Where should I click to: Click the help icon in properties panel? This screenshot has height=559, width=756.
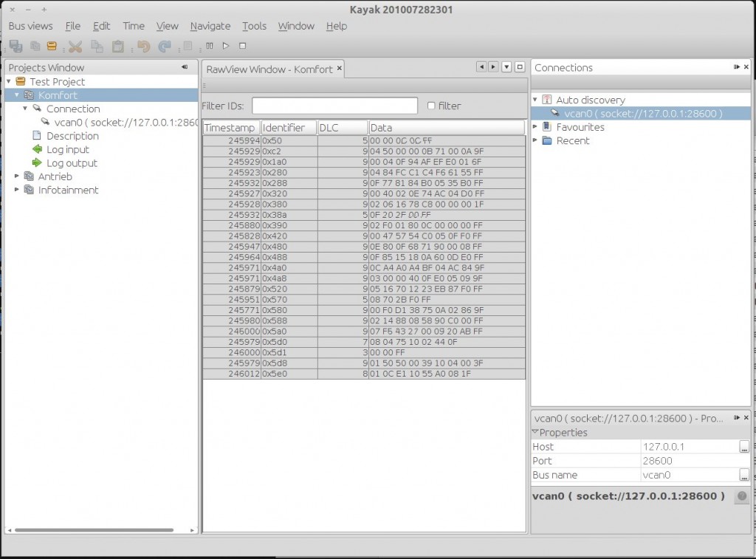[x=741, y=496]
